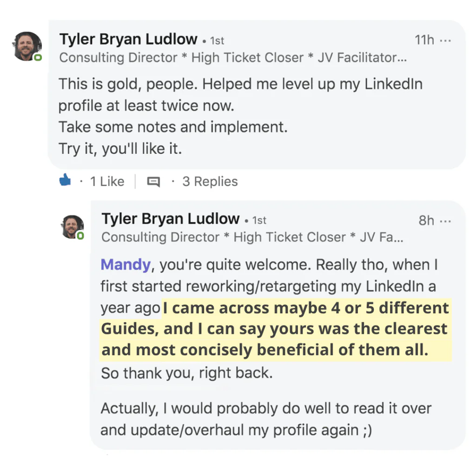Expand the 3 Replies thread
This screenshot has width=476, height=476.
210,182
